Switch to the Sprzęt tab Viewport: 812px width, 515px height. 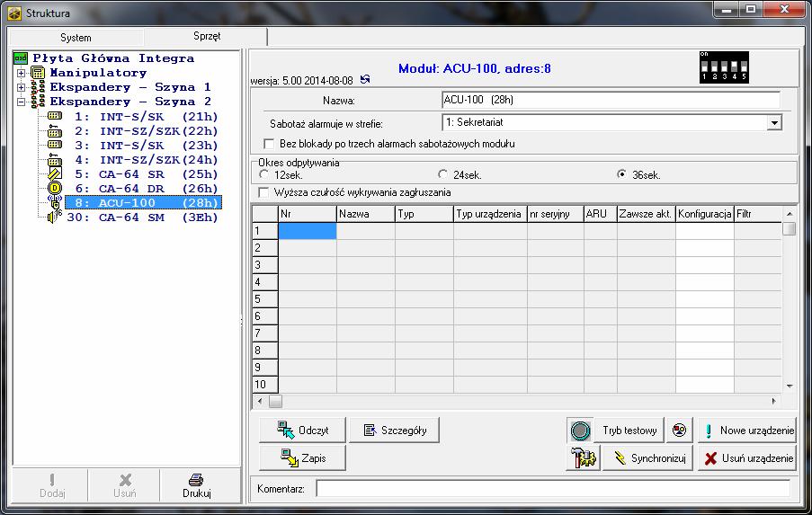point(207,36)
